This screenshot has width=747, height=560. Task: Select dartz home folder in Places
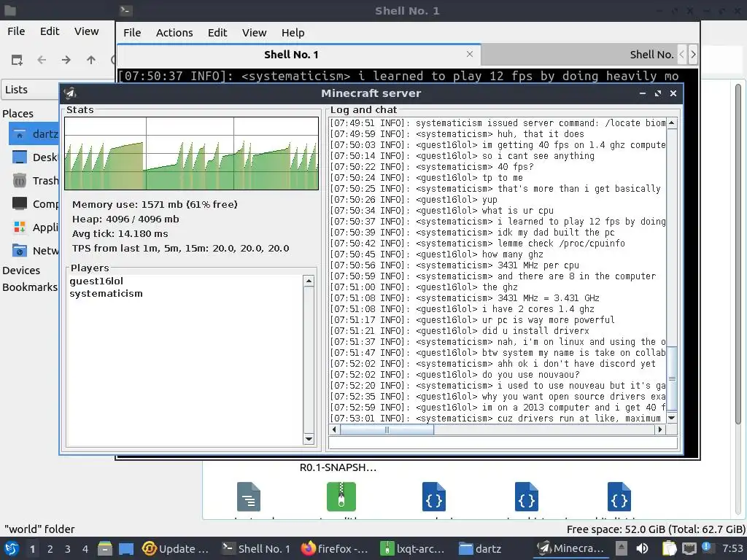pyautogui.click(x=34, y=134)
